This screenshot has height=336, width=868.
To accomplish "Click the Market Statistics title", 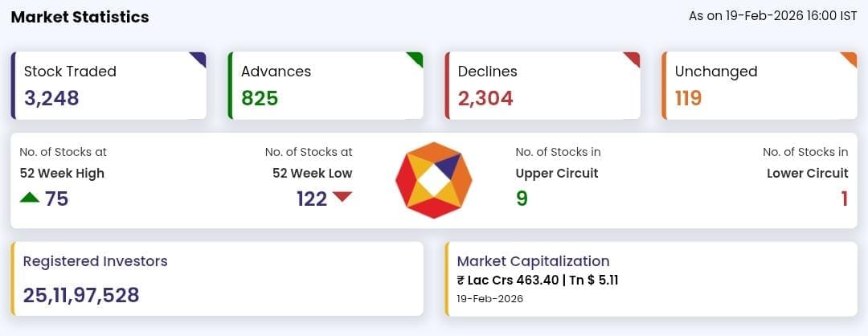I will 80,17.
